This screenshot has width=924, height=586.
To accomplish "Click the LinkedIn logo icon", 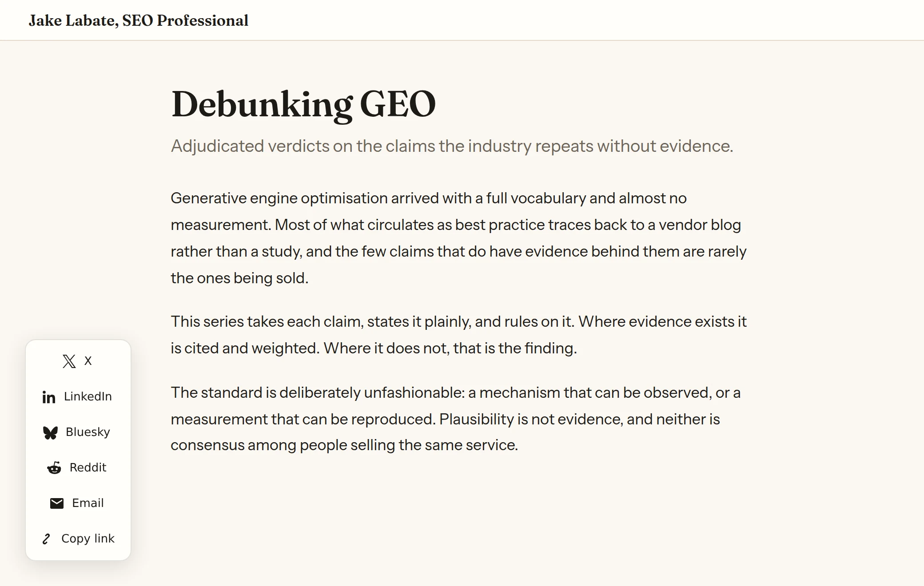I will pos(49,397).
